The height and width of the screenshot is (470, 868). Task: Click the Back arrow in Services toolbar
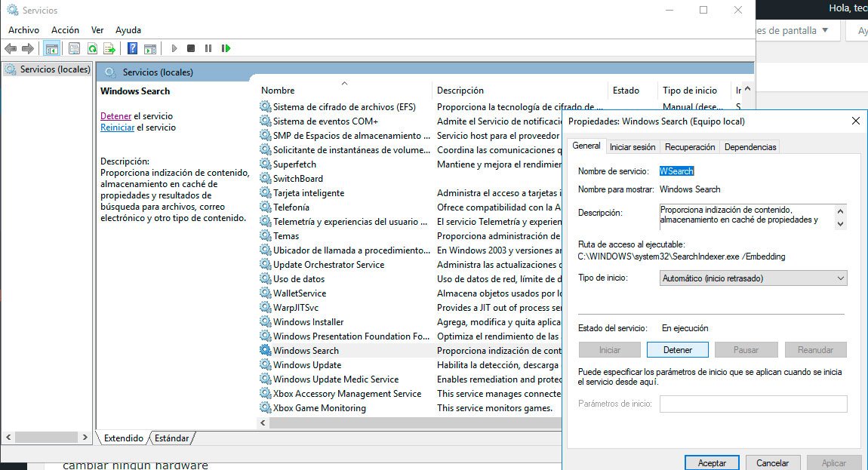coord(11,49)
